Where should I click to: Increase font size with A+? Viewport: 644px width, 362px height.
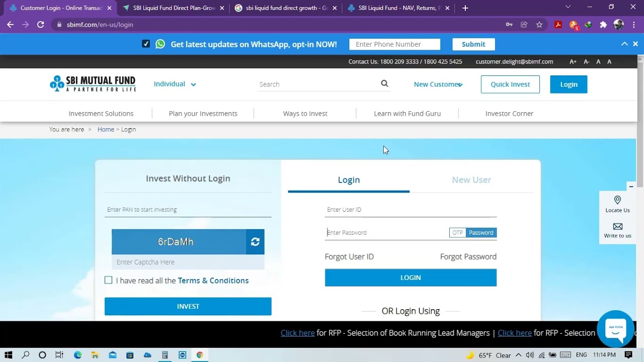(x=573, y=61)
